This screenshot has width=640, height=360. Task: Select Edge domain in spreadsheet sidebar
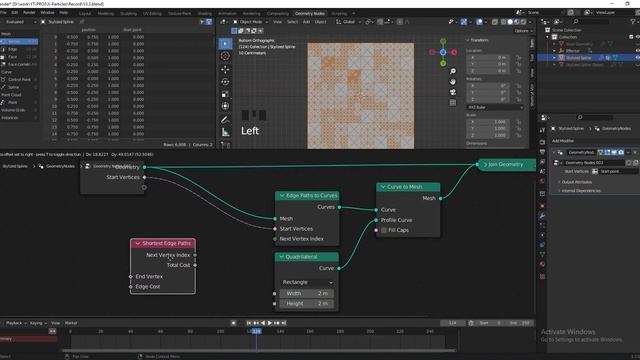point(19,49)
